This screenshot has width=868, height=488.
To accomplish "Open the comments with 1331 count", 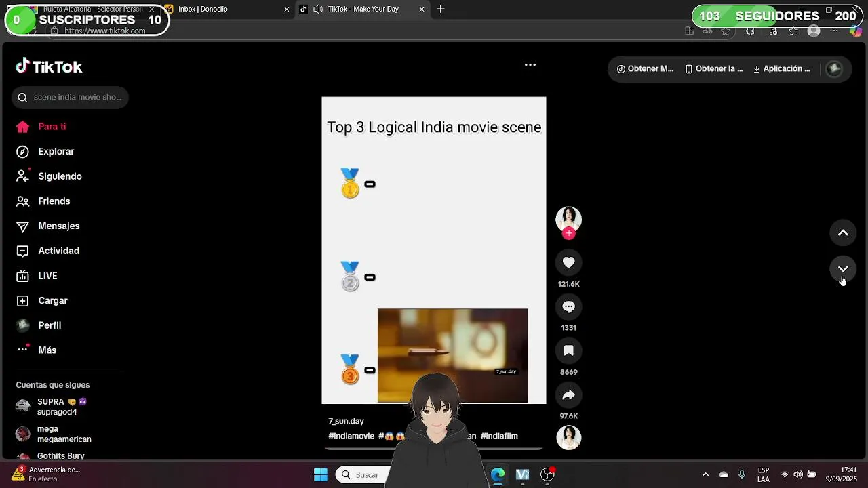I will 568,306.
